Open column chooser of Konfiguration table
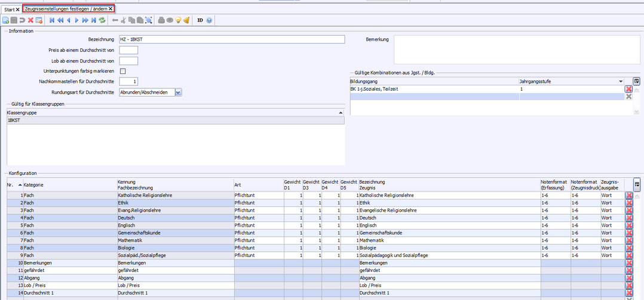Viewport: 644px width, 300px height. (637, 184)
